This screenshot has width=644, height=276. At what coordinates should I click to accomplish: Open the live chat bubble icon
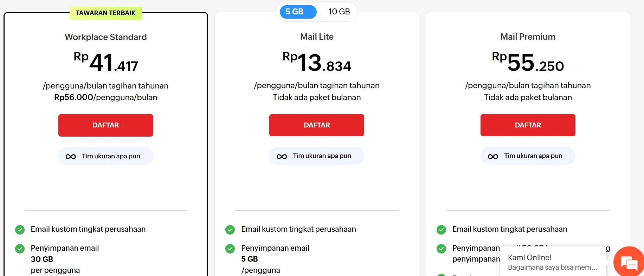tap(629, 263)
